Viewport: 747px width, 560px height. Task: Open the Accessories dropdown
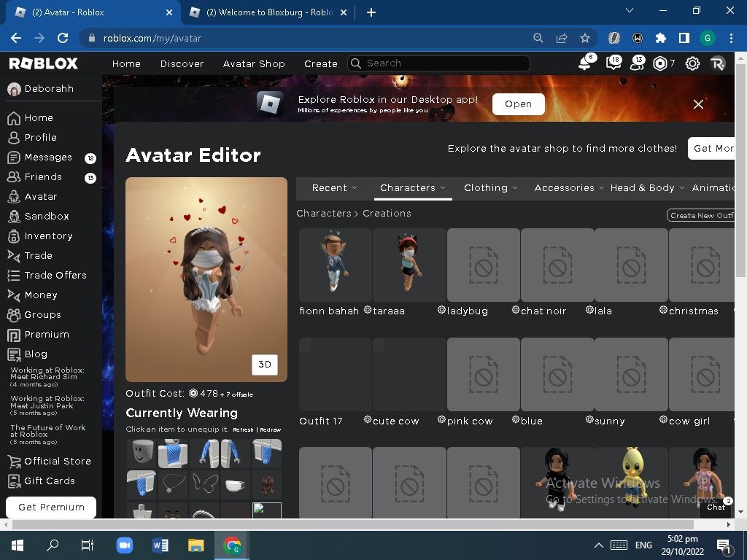[568, 187]
